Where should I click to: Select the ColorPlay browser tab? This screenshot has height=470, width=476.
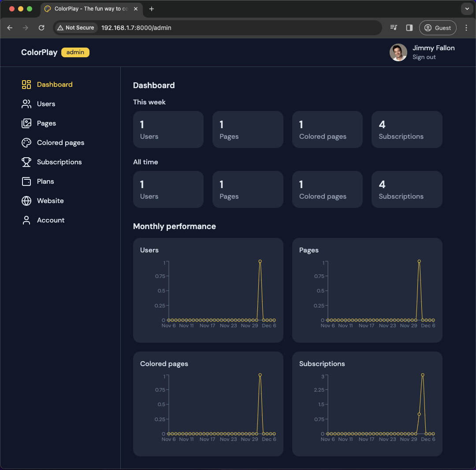pos(88,9)
